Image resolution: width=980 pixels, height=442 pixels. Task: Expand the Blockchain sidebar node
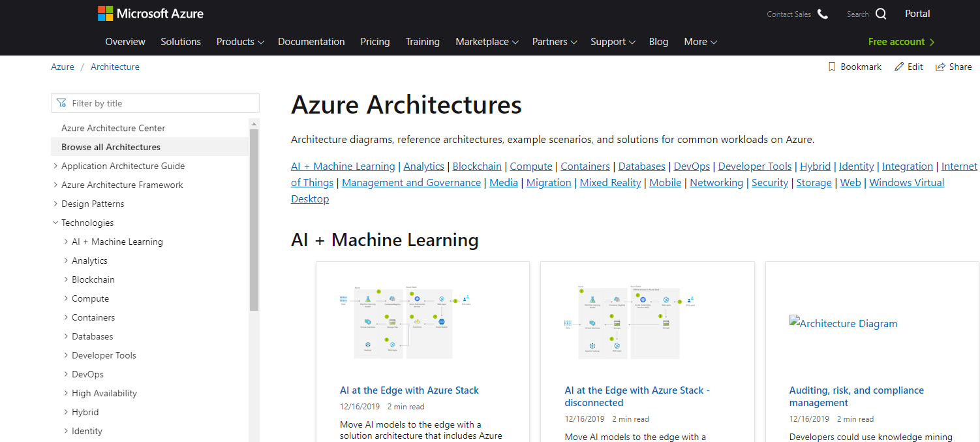tap(66, 279)
